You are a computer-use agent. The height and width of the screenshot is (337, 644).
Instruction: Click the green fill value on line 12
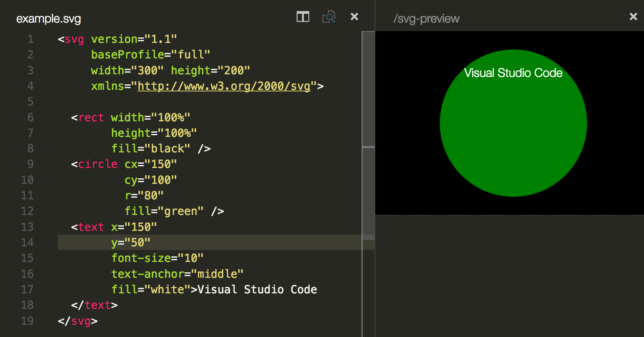(180, 211)
